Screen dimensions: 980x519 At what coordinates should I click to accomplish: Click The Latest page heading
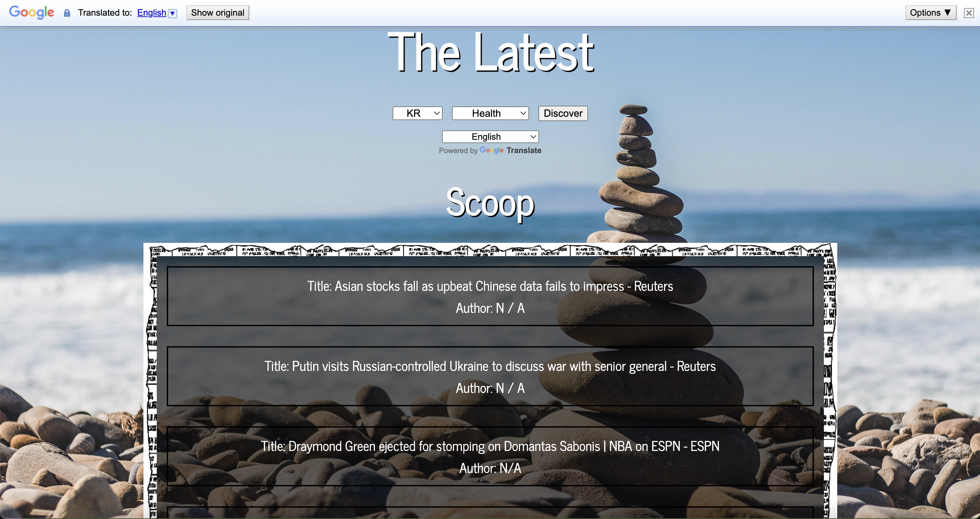click(490, 52)
